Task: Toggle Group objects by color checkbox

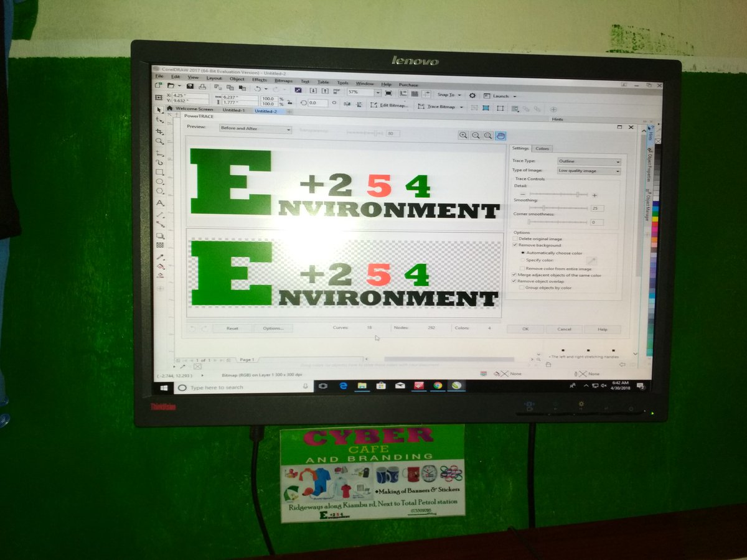Action: [x=521, y=287]
